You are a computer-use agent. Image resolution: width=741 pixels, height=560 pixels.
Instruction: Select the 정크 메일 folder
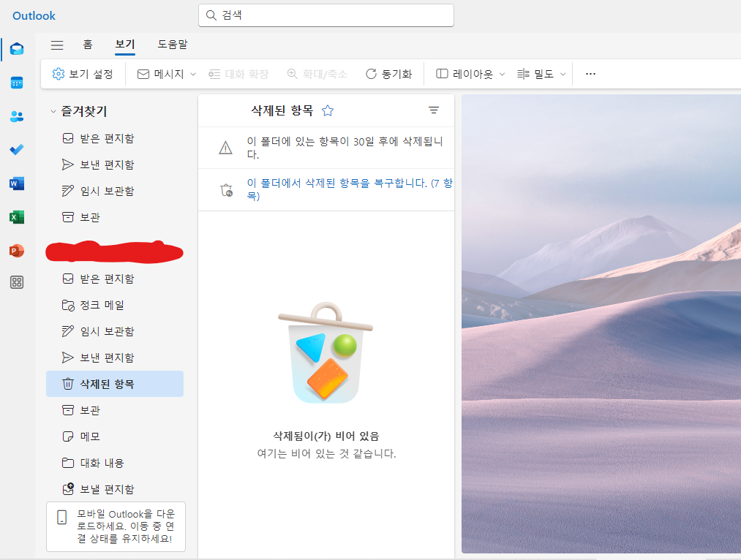click(x=102, y=305)
